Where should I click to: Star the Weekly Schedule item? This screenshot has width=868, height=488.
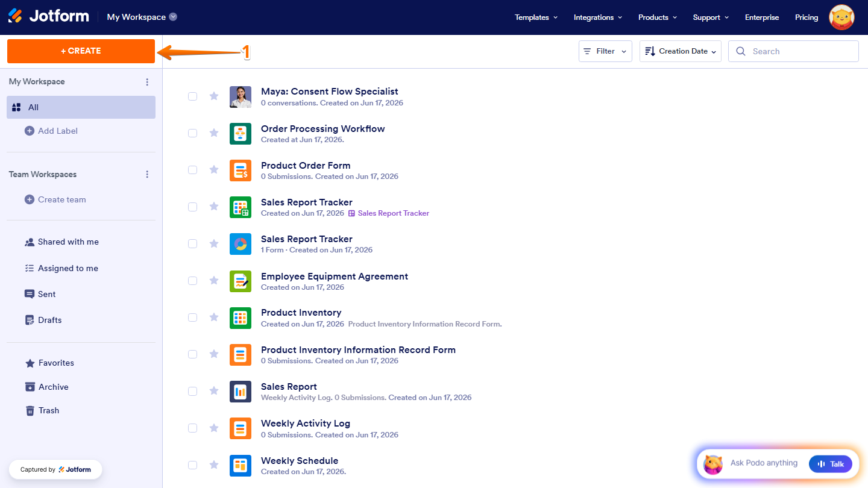pos(214,465)
